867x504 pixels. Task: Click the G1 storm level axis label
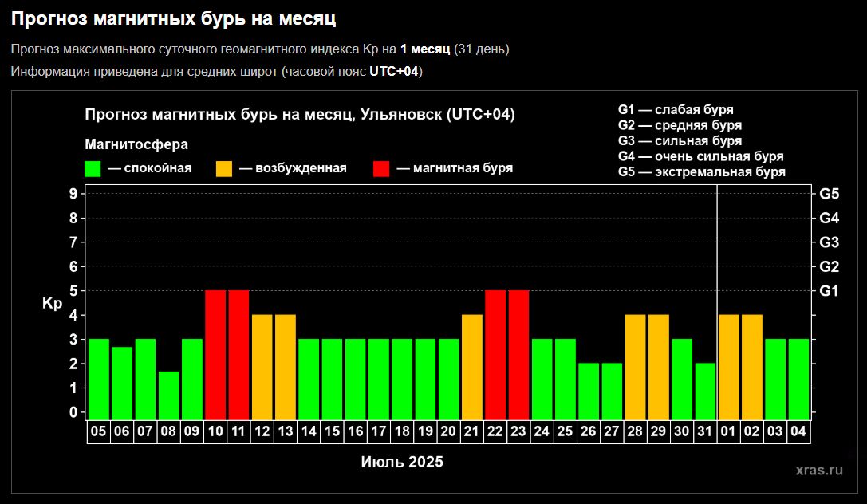(830, 291)
